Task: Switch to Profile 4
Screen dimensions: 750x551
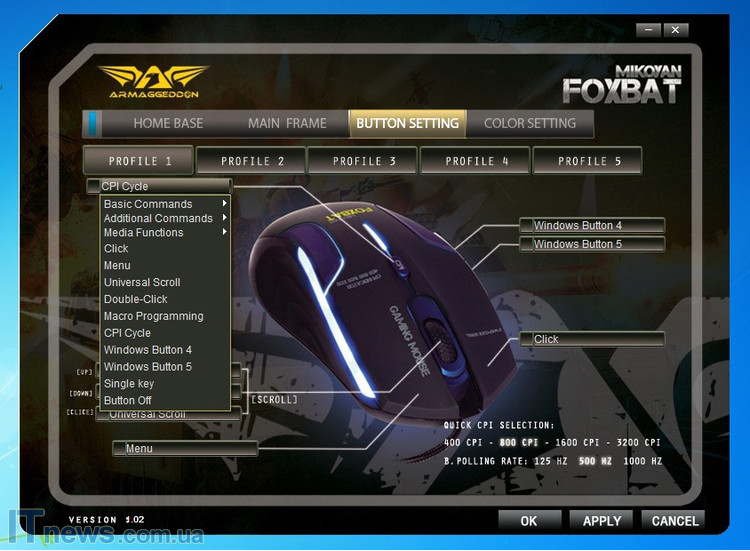Action: pos(476,161)
